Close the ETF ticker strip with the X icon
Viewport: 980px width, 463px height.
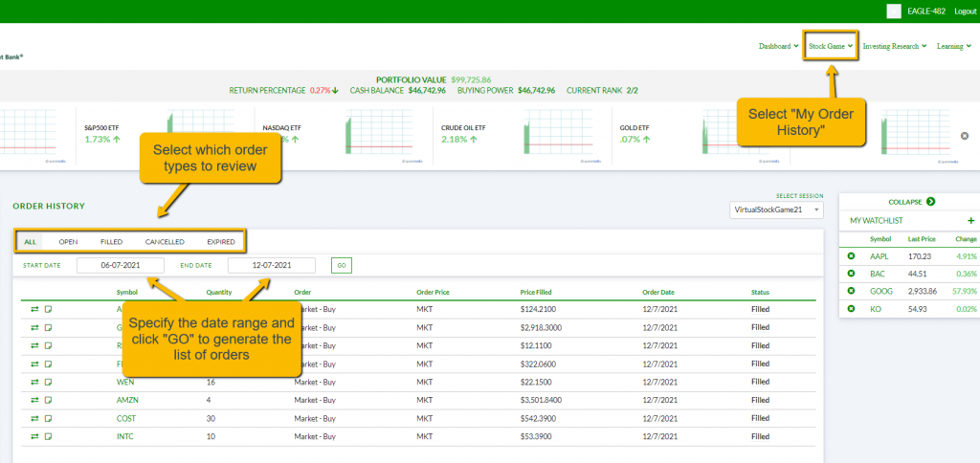click(x=965, y=136)
